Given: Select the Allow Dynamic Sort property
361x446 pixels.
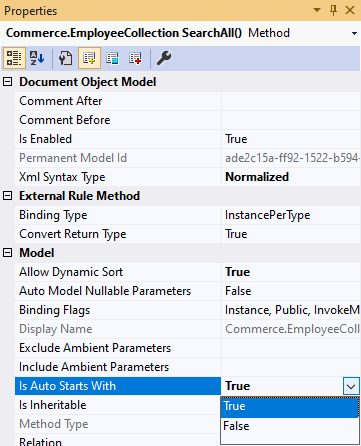Looking at the screenshot, I should pyautogui.click(x=118, y=272).
